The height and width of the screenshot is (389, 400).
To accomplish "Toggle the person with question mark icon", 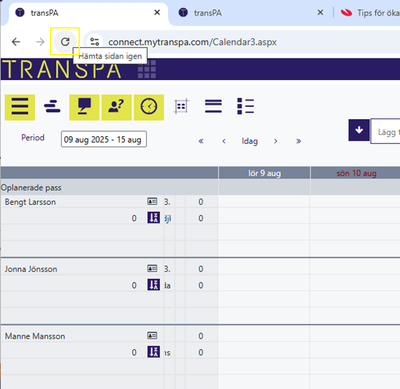I will (117, 107).
